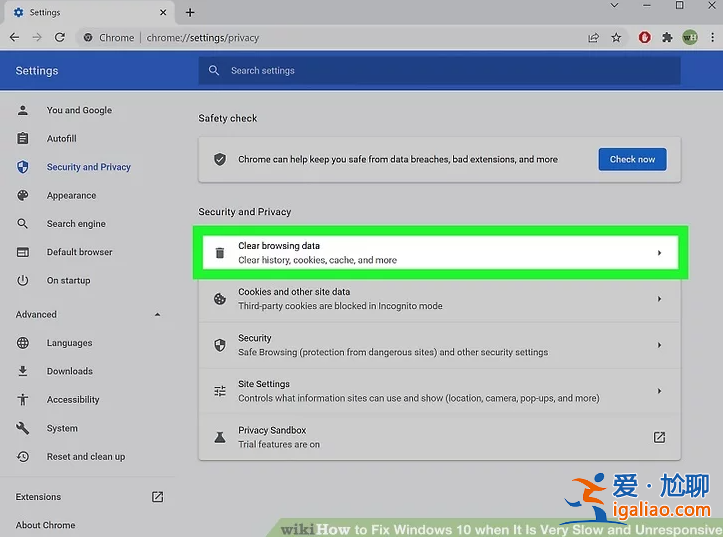Click the share page icon in the address bar

click(593, 37)
